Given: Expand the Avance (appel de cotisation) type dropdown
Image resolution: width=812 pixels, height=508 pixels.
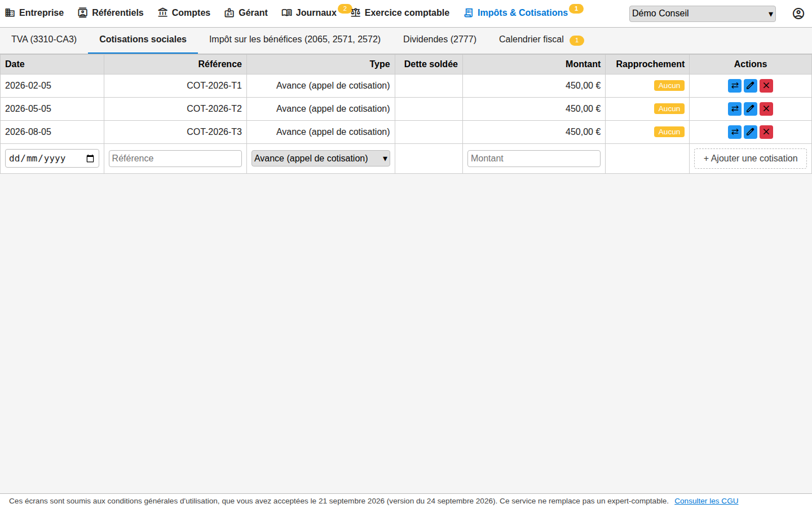Looking at the screenshot, I should (321, 159).
